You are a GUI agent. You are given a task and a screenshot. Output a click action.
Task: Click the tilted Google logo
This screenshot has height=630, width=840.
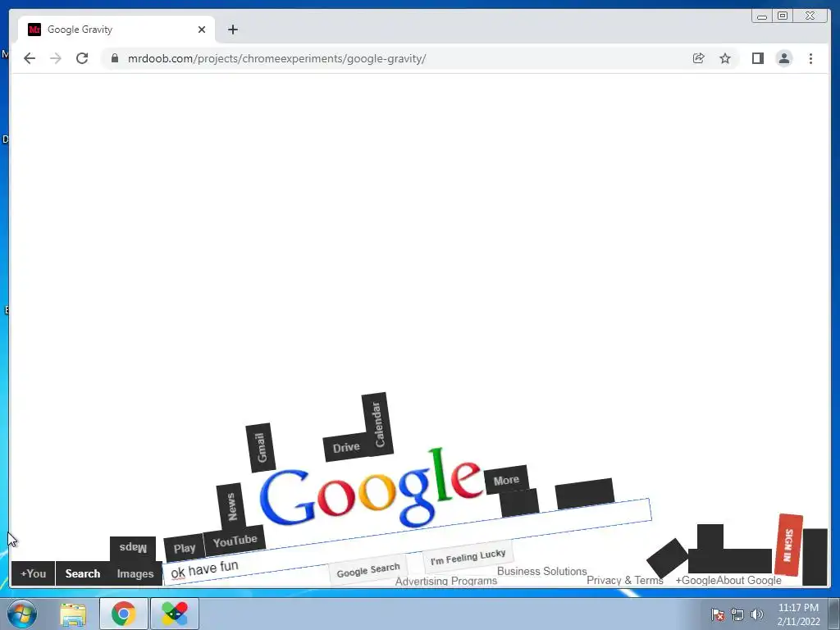point(371,489)
